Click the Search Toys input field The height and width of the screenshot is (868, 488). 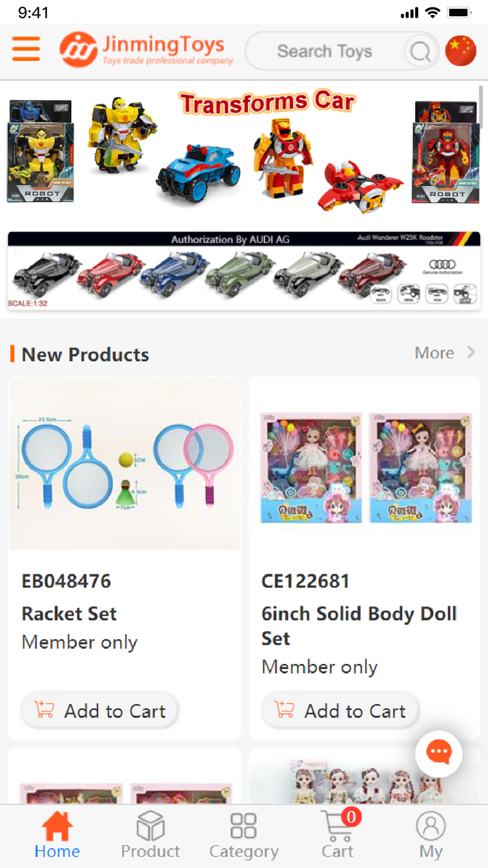(x=325, y=51)
